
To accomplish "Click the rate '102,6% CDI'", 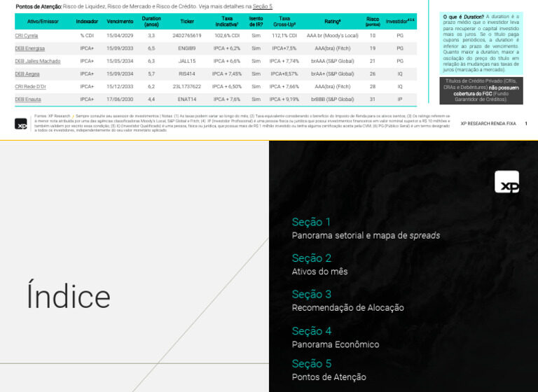I will tap(227, 36).
